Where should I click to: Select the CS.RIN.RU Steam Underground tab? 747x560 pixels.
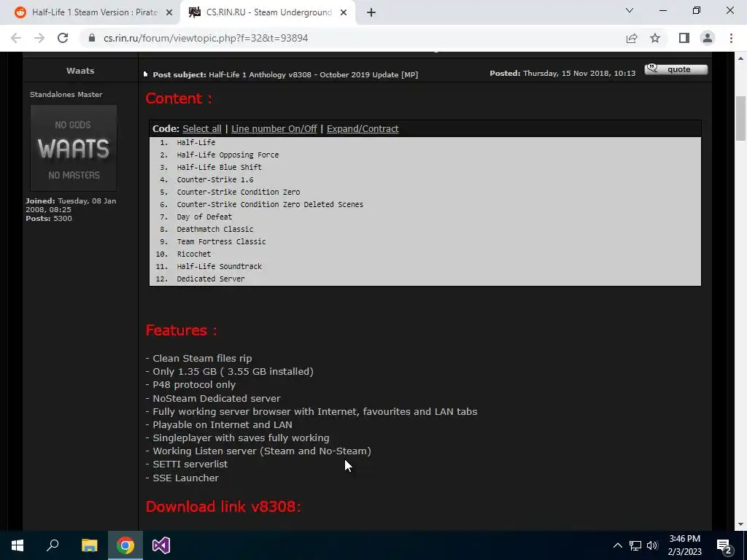click(268, 12)
